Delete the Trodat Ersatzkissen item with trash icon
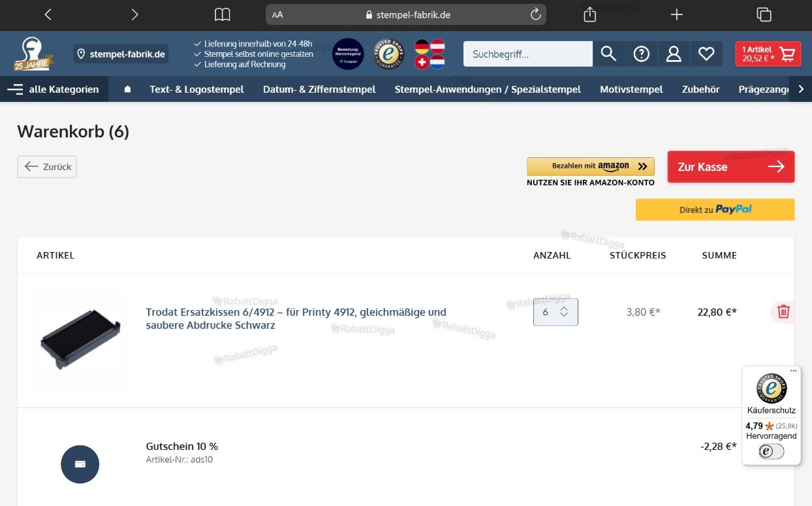The width and height of the screenshot is (812, 506). (783, 312)
